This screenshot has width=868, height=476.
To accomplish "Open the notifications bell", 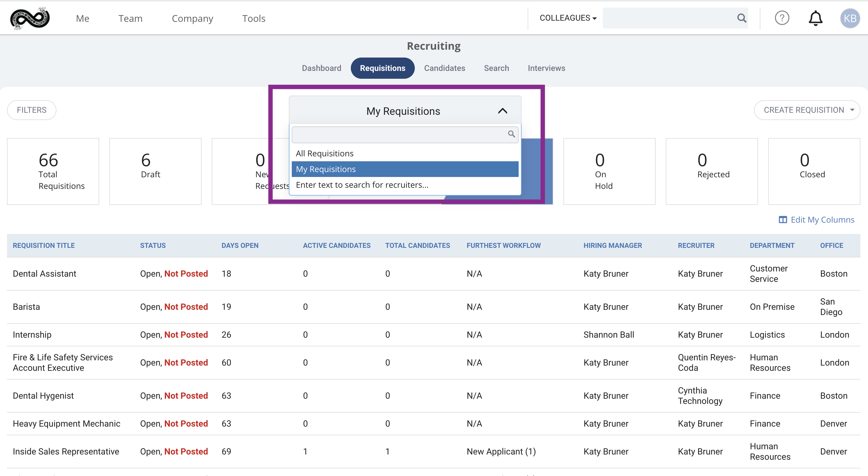I will [815, 18].
